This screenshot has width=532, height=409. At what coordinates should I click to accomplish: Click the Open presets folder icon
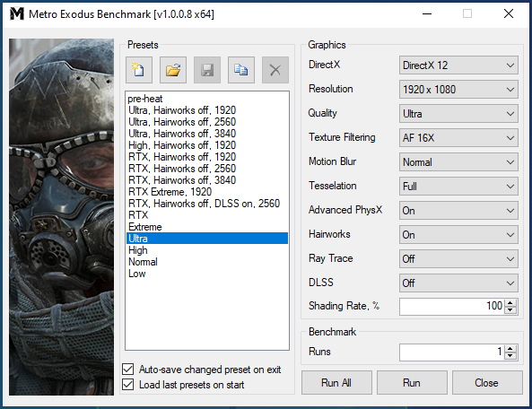pyautogui.click(x=173, y=70)
